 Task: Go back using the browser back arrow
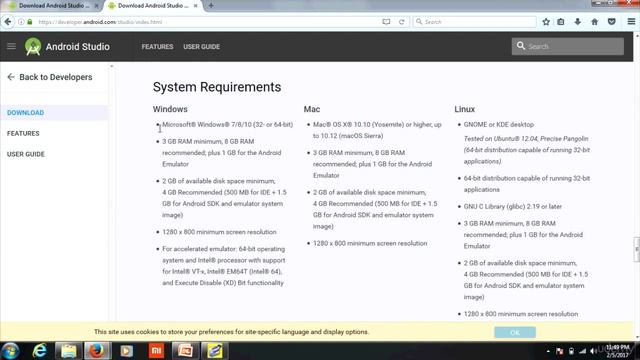click(8, 22)
